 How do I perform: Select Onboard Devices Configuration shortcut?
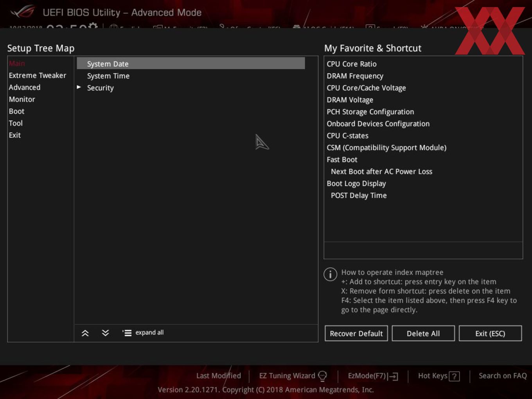click(378, 124)
